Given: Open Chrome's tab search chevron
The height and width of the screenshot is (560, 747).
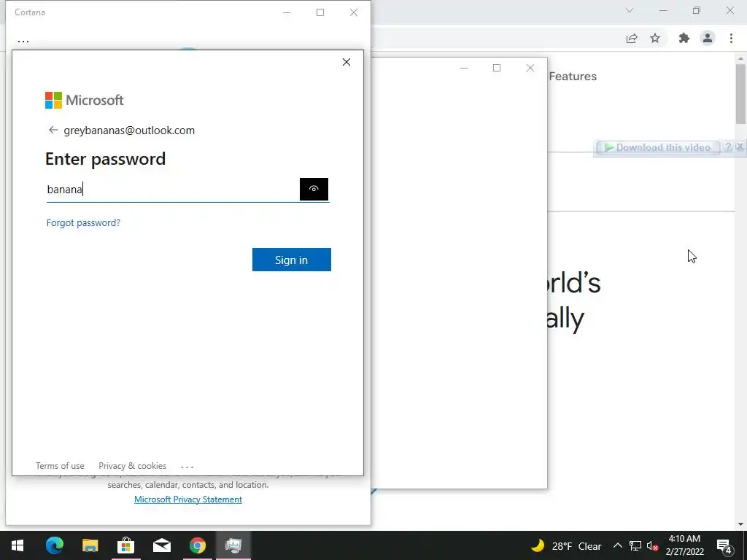Looking at the screenshot, I should pos(630,10).
